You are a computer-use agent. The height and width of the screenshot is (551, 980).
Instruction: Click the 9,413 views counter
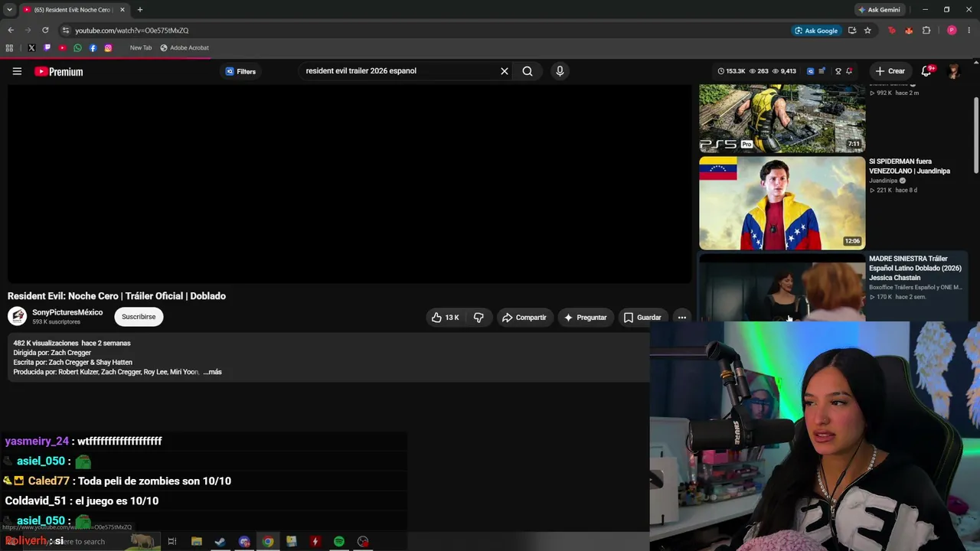coord(785,71)
